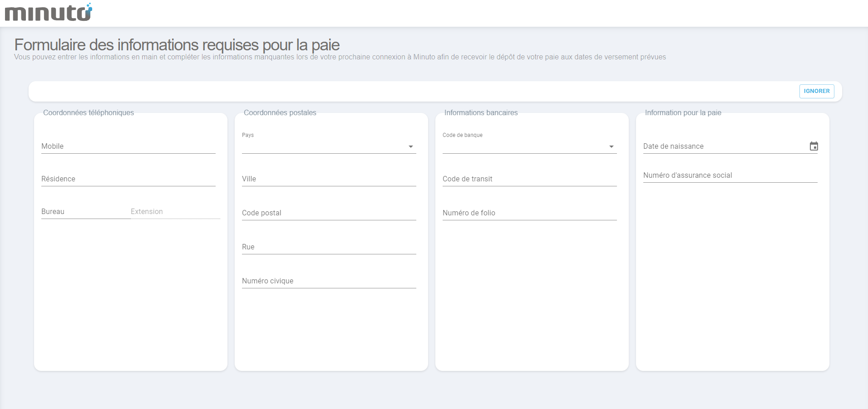Click the Résidence phone field
The height and width of the screenshot is (409, 868).
128,179
